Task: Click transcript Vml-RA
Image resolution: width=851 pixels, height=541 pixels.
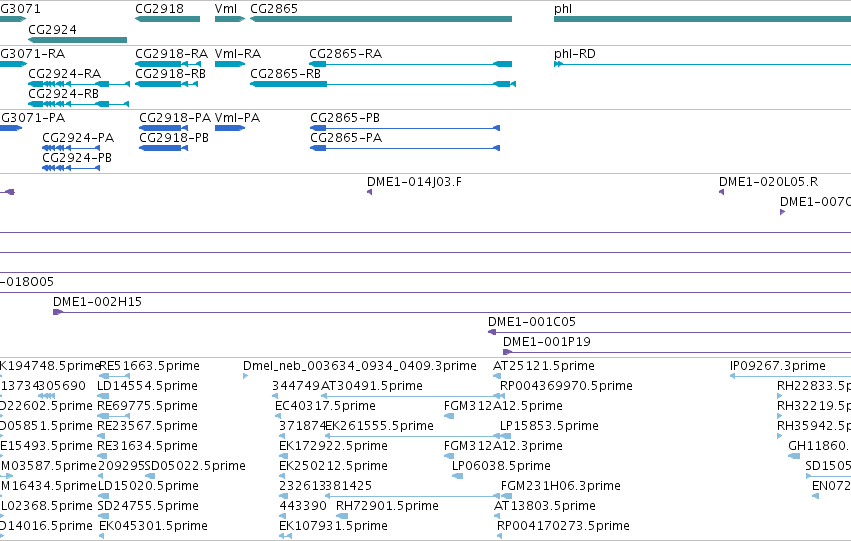Action: (230, 64)
